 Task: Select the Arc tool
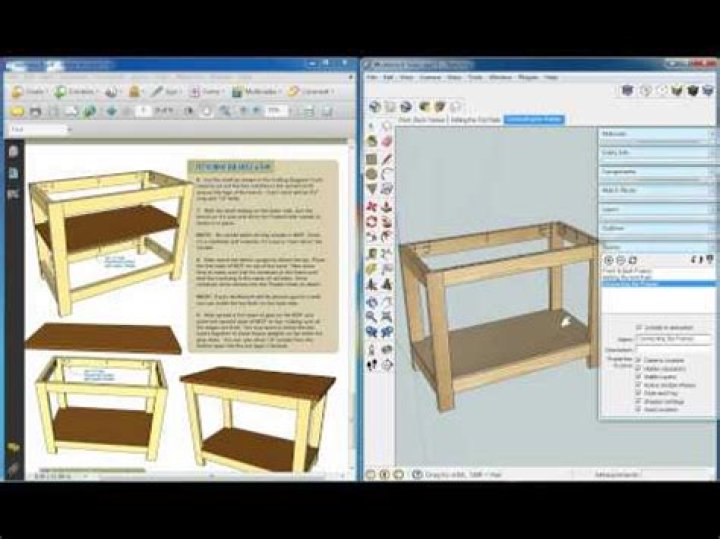pyautogui.click(x=387, y=174)
